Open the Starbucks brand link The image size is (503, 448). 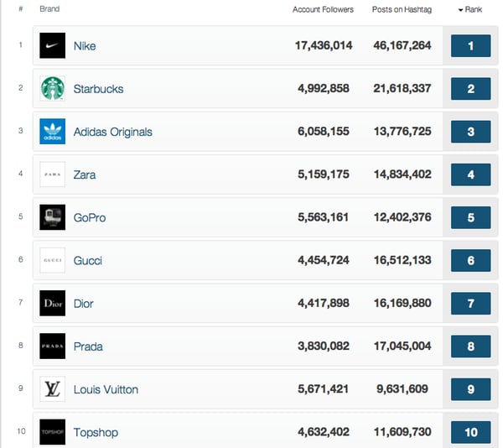98,89
